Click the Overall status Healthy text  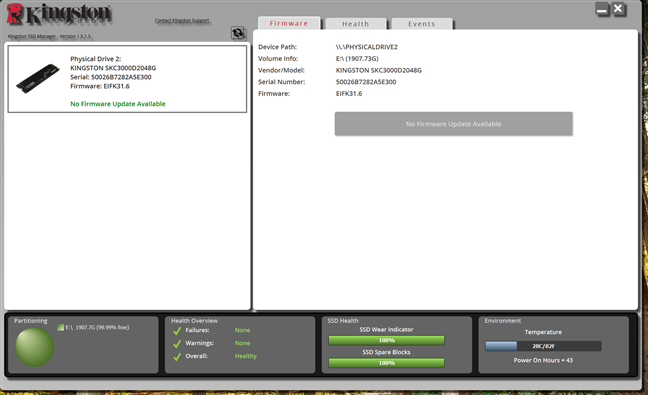click(245, 356)
